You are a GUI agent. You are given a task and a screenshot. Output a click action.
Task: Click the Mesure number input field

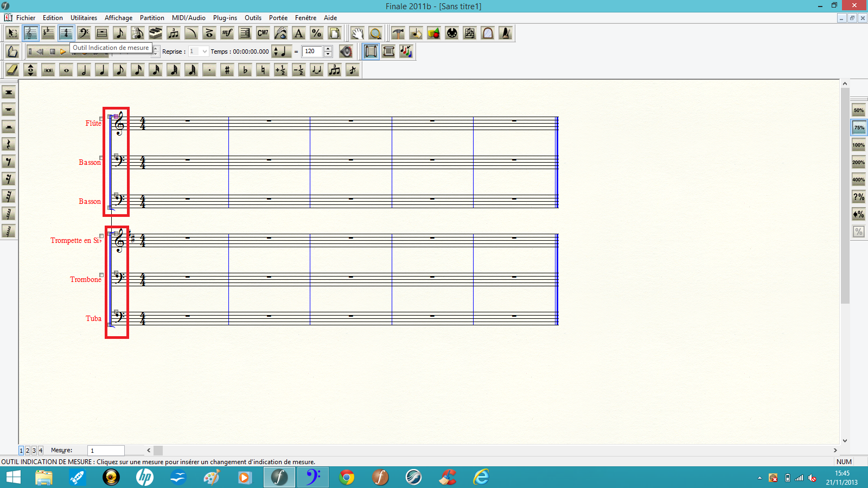[106, 451]
